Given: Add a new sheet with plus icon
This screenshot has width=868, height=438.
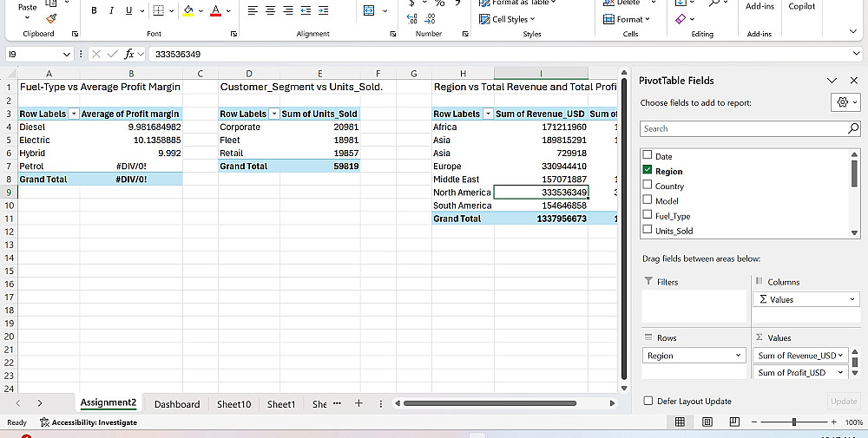Looking at the screenshot, I should click(358, 403).
